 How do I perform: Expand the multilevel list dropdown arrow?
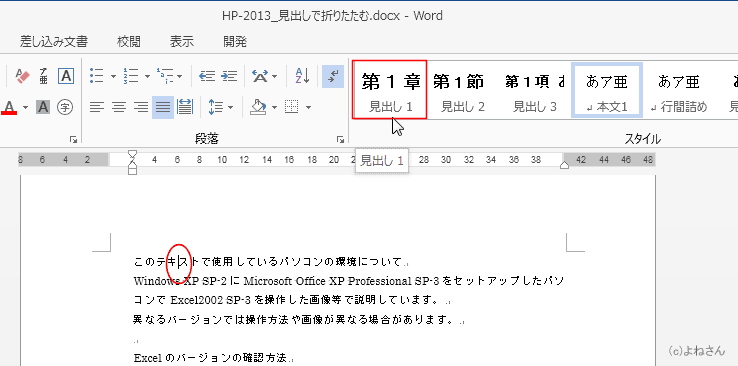[x=180, y=76]
